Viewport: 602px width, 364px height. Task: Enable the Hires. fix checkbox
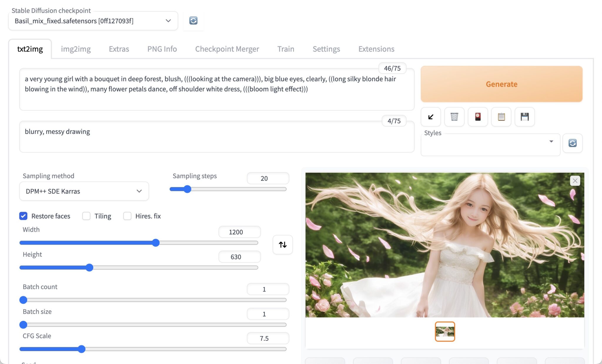[127, 216]
